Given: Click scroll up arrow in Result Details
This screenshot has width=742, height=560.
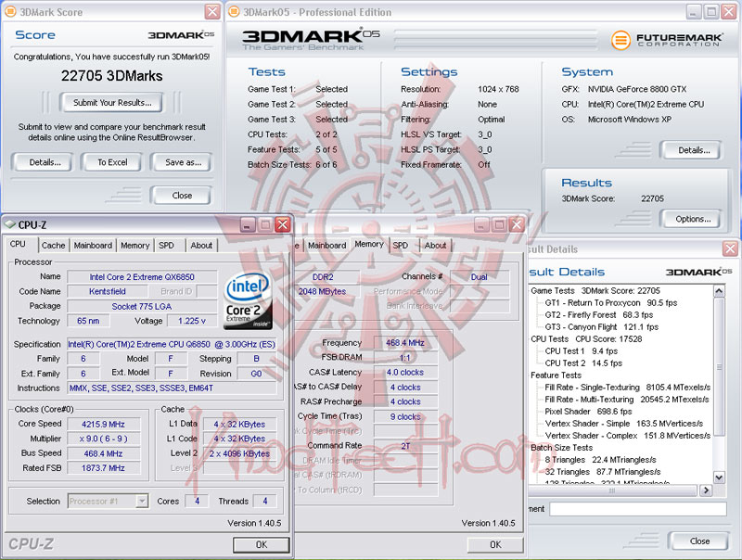Looking at the screenshot, I should pos(719,290).
